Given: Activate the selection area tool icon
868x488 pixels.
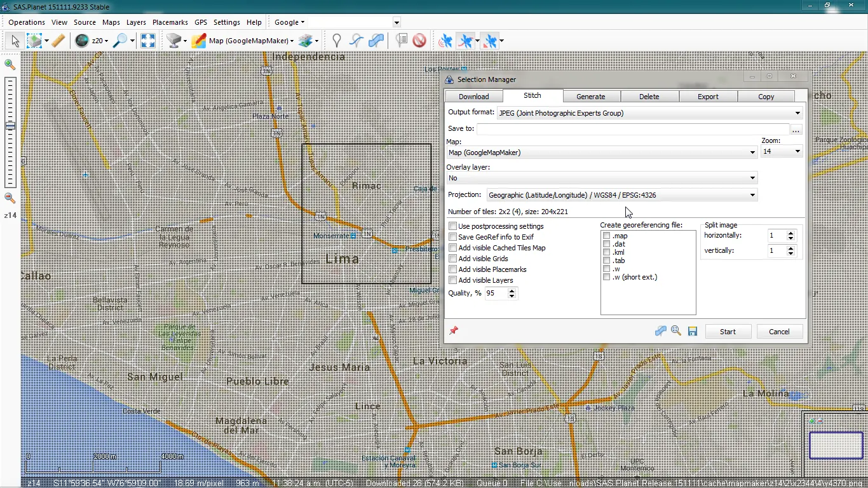Looking at the screenshot, I should click(34, 41).
